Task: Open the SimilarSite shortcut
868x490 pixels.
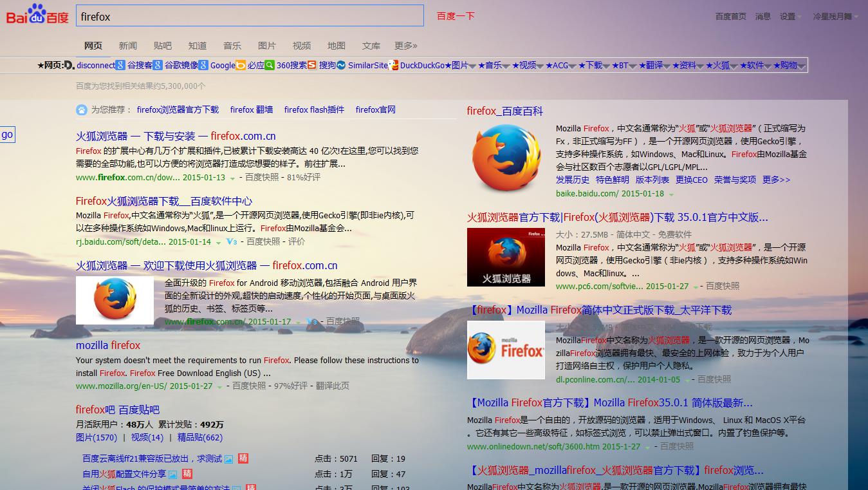Action: [362, 65]
